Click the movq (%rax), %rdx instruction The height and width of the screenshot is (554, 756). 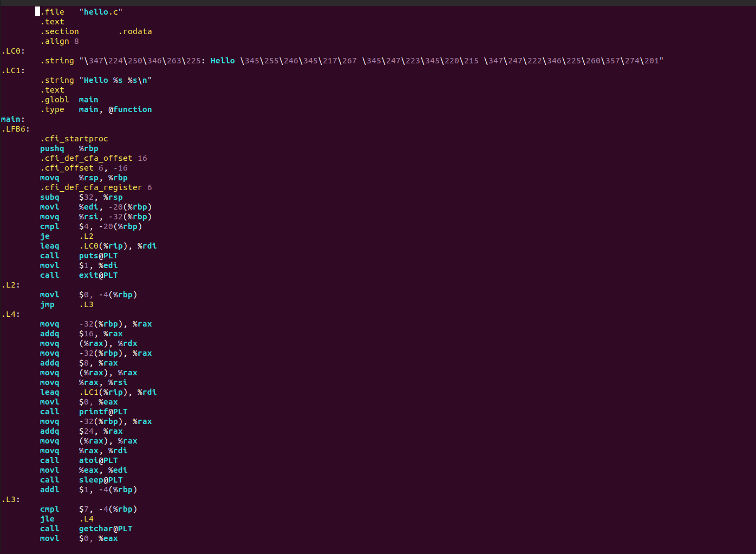pos(89,343)
